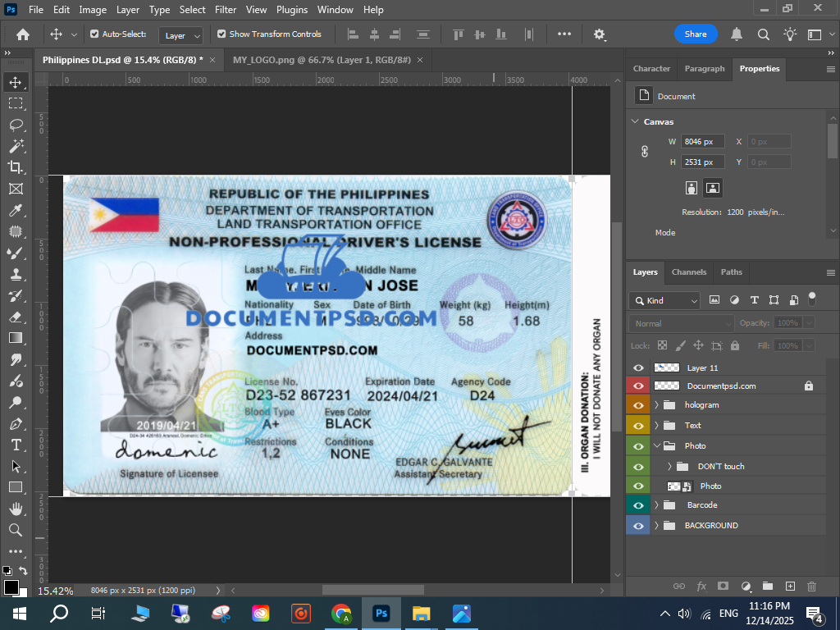Viewport: 840px width, 630px height.
Task: Click the canvas width input field
Action: click(x=702, y=142)
